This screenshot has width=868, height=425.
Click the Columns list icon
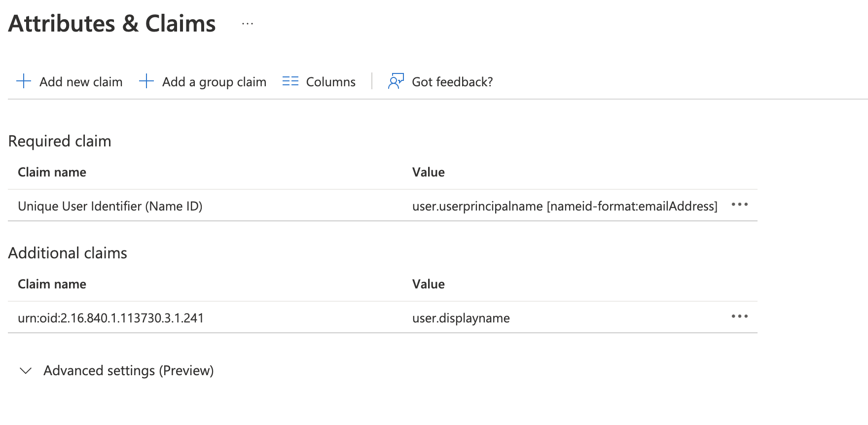click(290, 81)
